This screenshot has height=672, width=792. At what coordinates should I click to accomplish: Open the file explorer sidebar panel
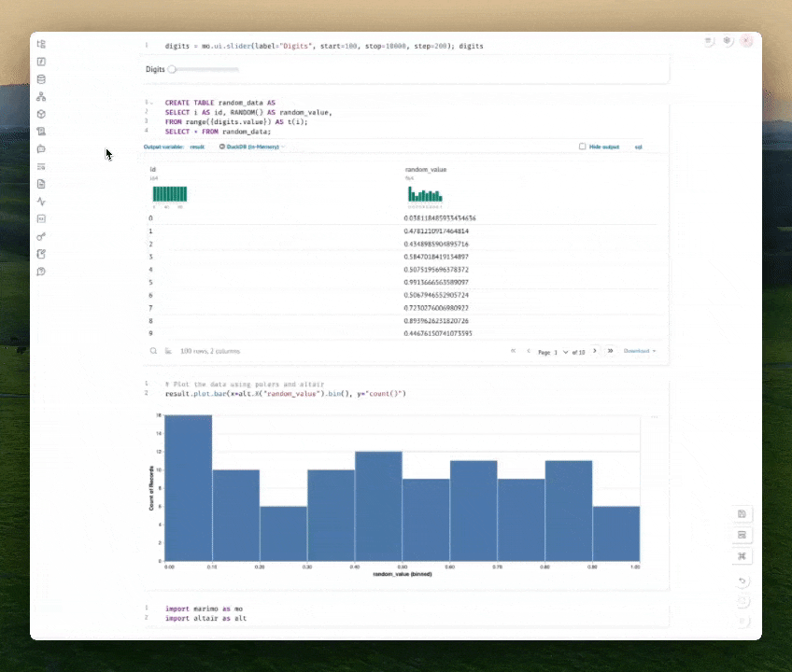point(41,44)
